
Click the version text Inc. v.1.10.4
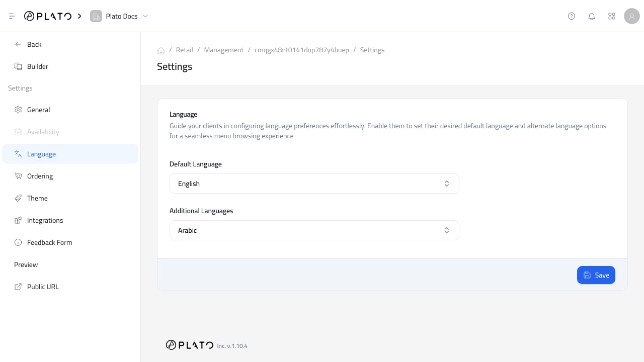click(x=232, y=346)
